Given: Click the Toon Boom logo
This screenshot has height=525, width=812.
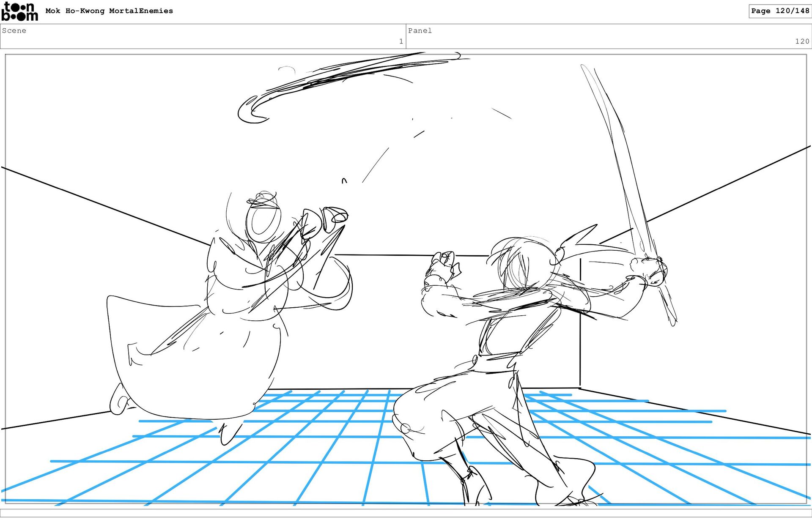Looking at the screenshot, I should coord(19,11).
